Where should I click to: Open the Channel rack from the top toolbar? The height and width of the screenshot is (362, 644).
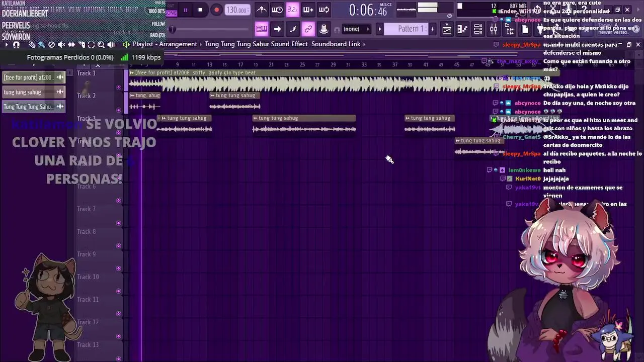(477, 29)
